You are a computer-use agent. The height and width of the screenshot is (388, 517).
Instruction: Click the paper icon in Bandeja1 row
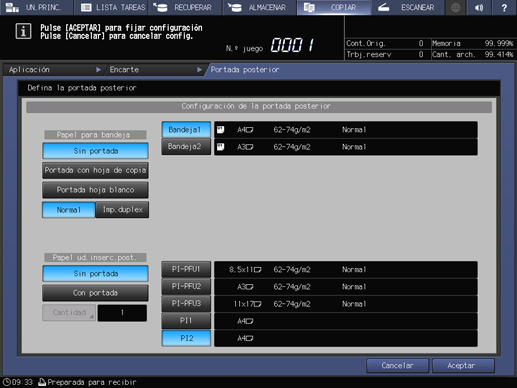click(221, 130)
